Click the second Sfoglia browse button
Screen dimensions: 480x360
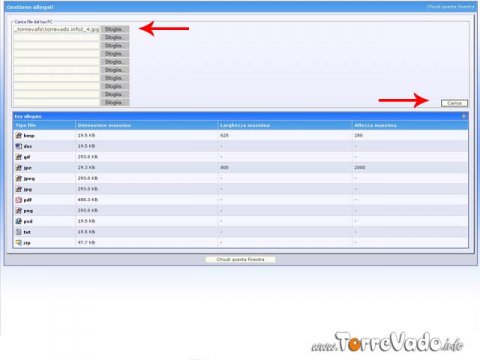115,37
